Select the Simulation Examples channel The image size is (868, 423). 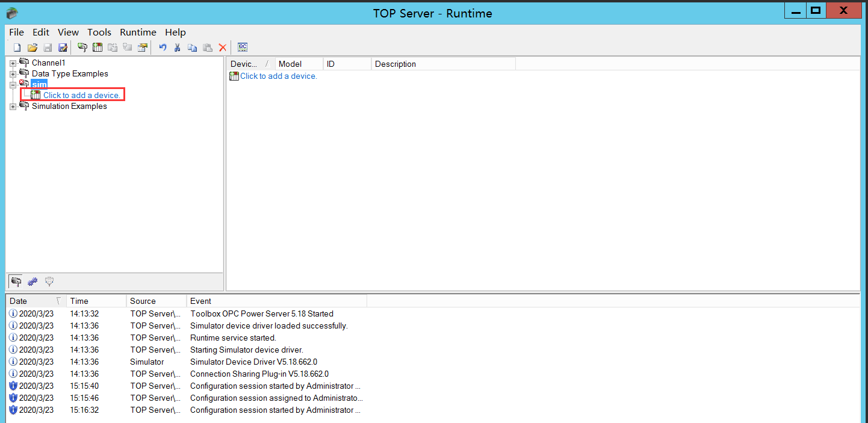[x=69, y=107]
